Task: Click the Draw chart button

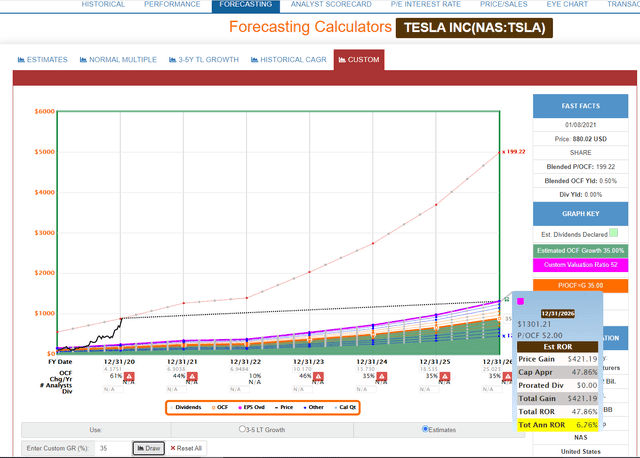Action: [x=149, y=448]
